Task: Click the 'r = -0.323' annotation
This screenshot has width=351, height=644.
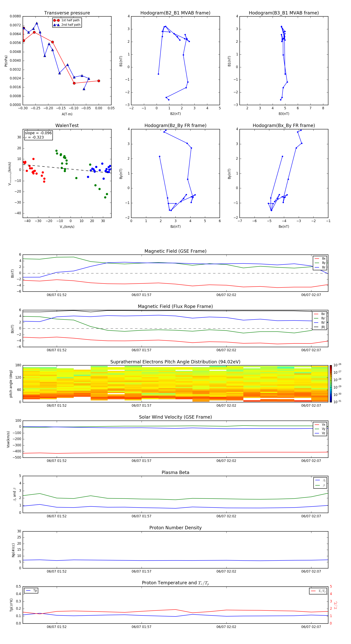Action: coord(34,137)
